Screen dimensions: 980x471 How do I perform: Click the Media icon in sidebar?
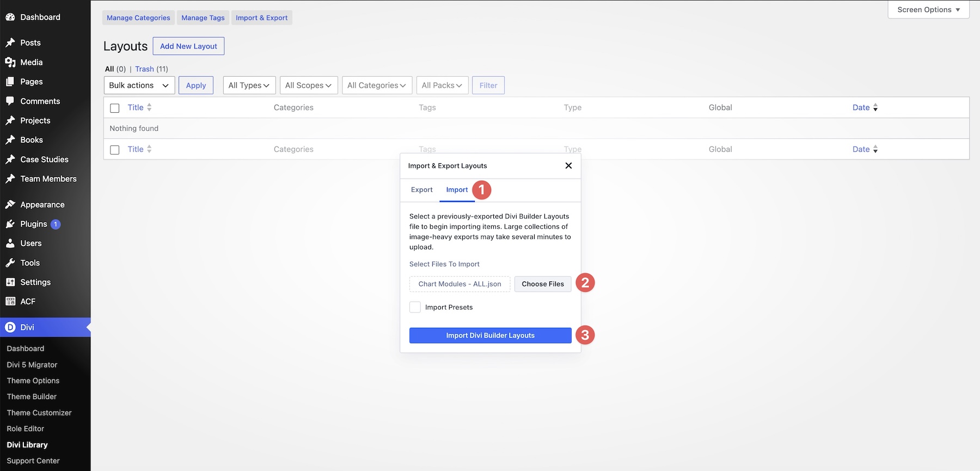[x=10, y=62]
